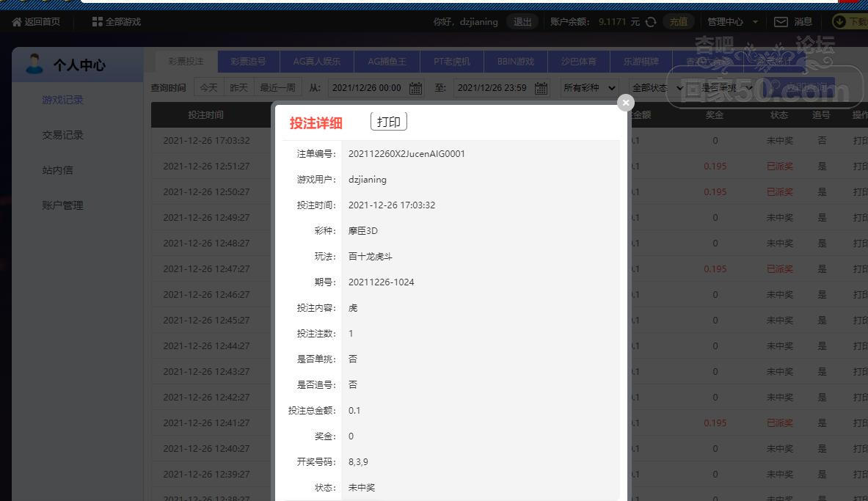Open the 是否单挑 dropdown
The image size is (868, 501).
pos(726,87)
